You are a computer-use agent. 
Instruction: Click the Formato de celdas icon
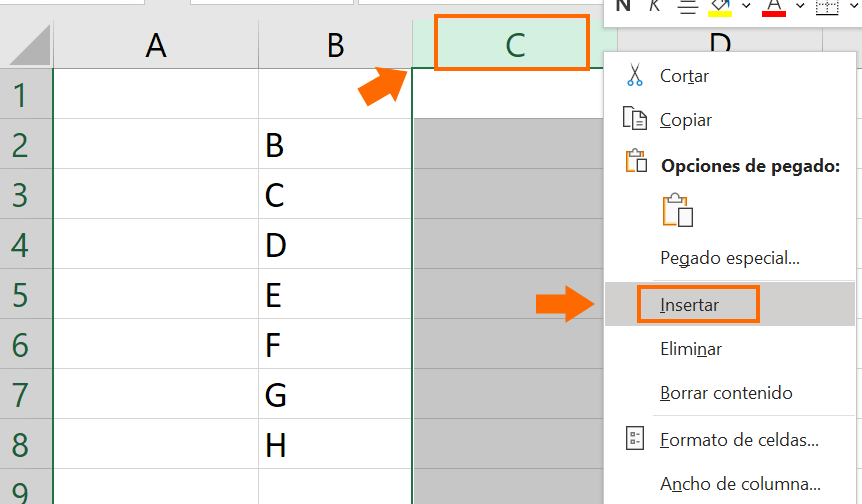pyautogui.click(x=634, y=439)
